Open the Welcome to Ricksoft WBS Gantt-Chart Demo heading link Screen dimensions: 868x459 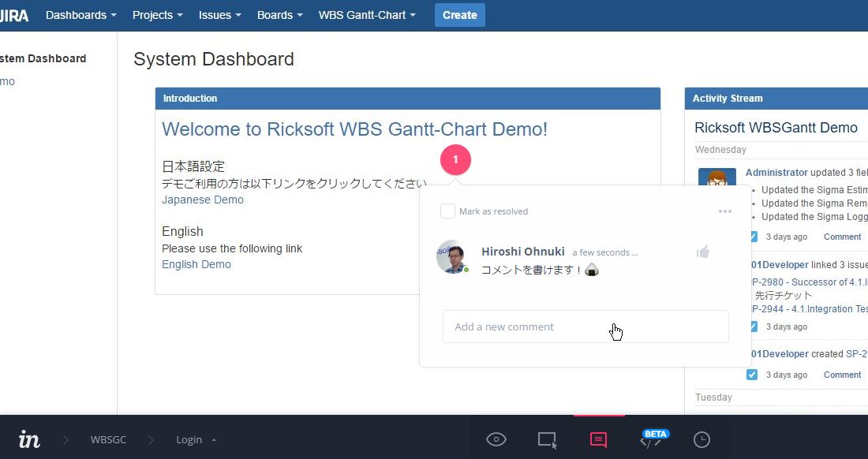coord(354,129)
